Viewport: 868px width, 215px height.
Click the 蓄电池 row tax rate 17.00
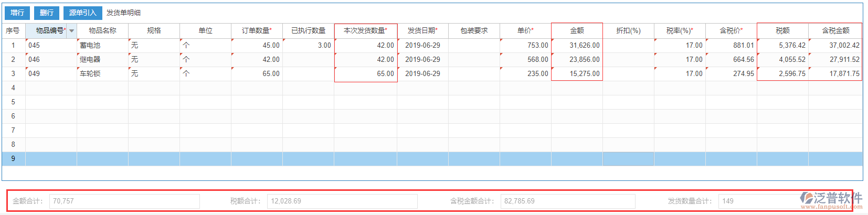[680, 46]
